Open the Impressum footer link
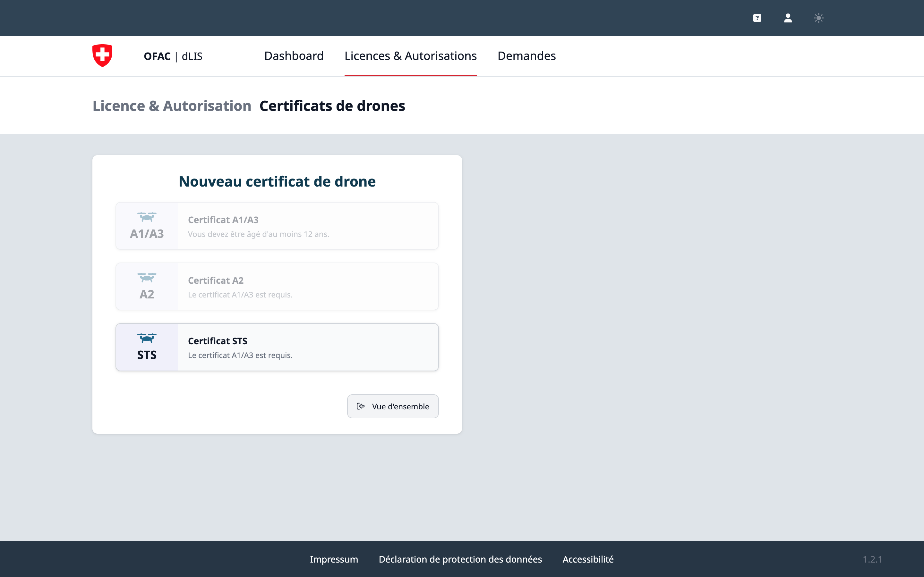Screen dimensions: 924x577 (334, 559)
